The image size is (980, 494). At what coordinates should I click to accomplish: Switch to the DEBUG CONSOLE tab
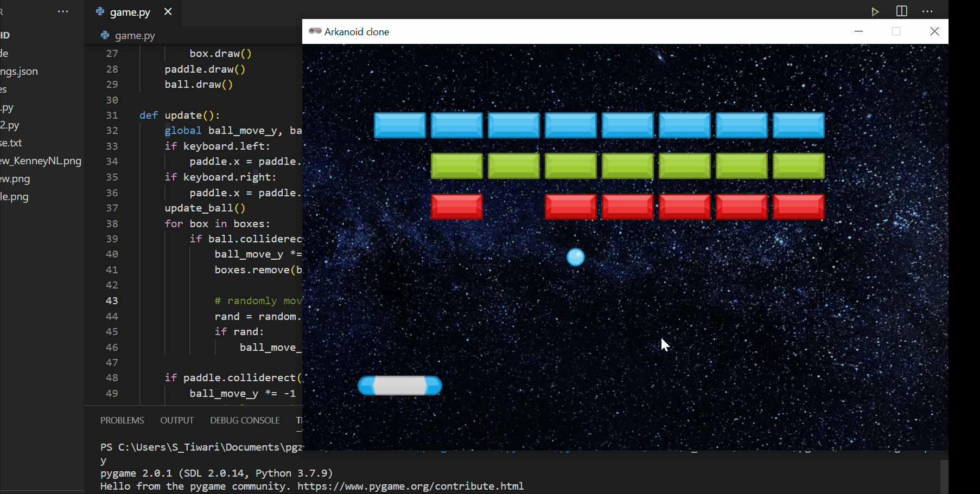pos(245,420)
